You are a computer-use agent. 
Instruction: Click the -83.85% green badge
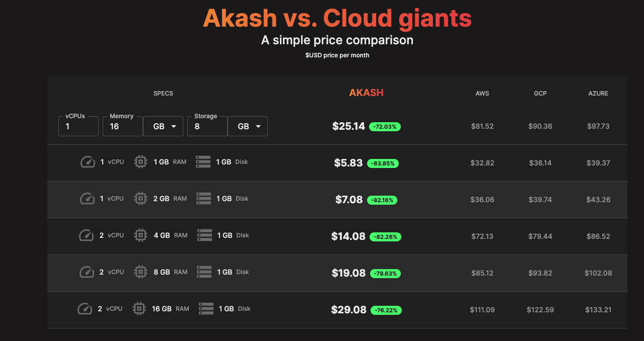pyautogui.click(x=383, y=163)
